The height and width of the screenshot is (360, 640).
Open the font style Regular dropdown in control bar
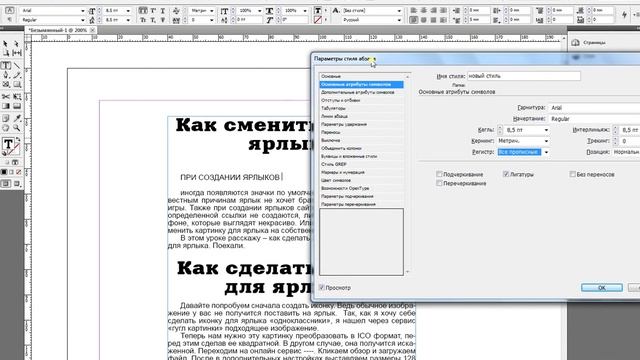[x=82, y=20]
